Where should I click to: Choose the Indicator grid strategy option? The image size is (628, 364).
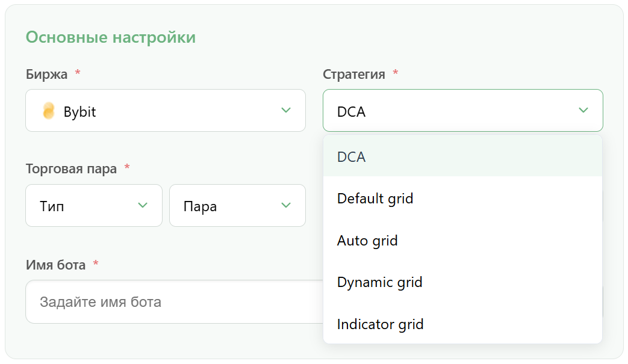462,324
